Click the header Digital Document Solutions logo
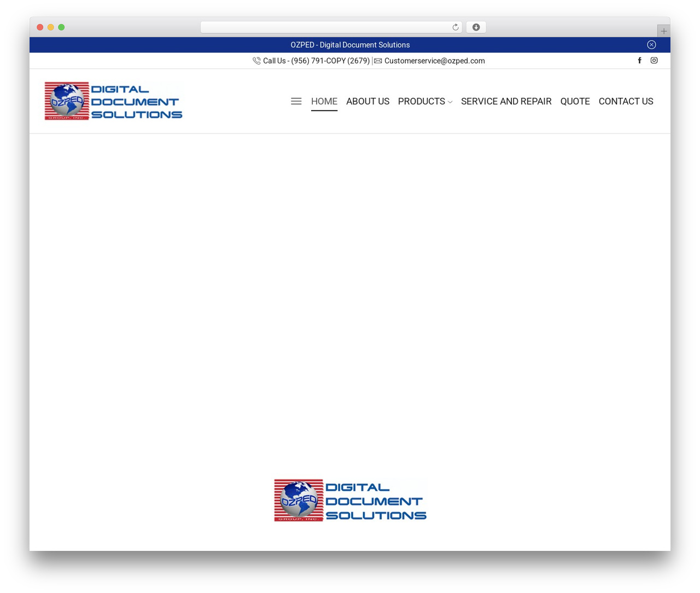700x593 pixels. [x=114, y=101]
